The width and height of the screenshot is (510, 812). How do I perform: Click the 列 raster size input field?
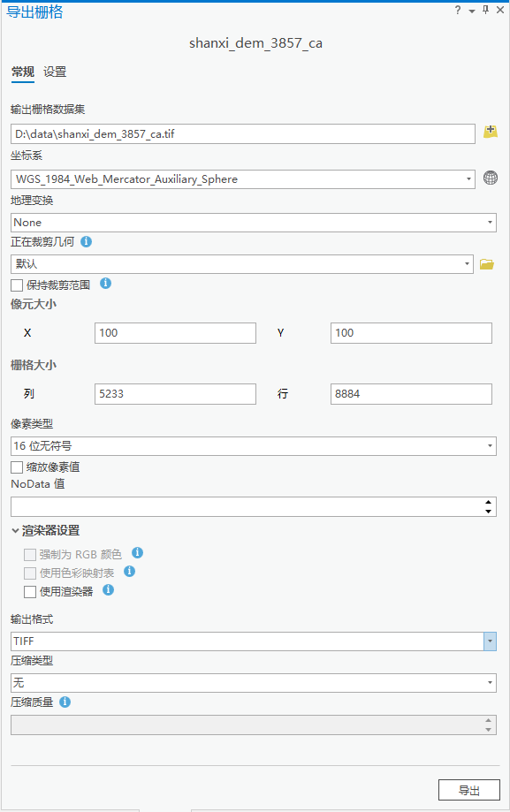pyautogui.click(x=174, y=393)
